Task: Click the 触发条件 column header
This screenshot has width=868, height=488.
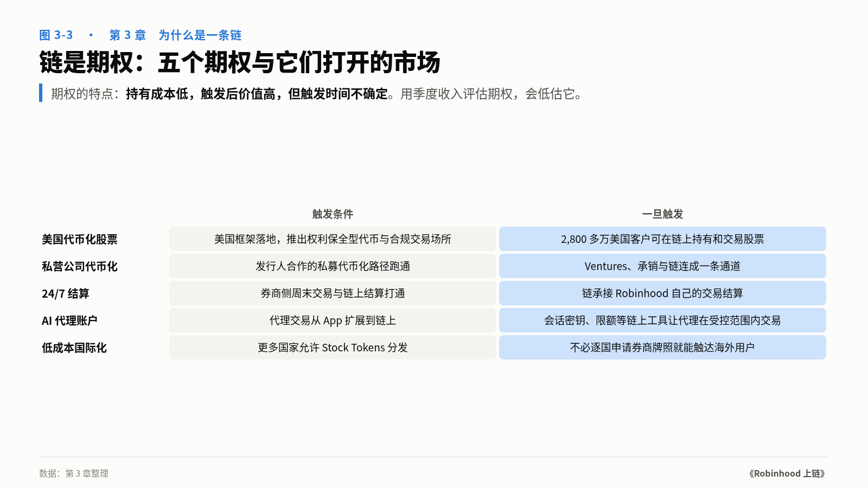Action: tap(333, 214)
